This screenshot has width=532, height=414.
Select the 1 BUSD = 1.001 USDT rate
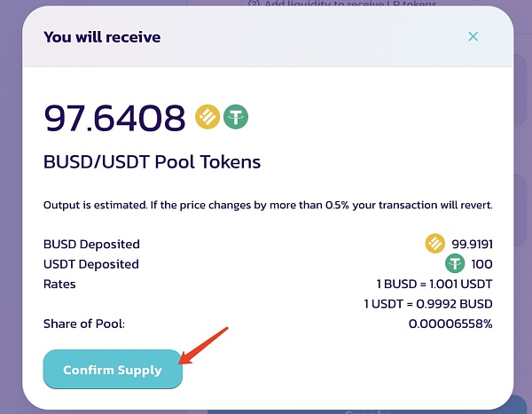click(434, 284)
